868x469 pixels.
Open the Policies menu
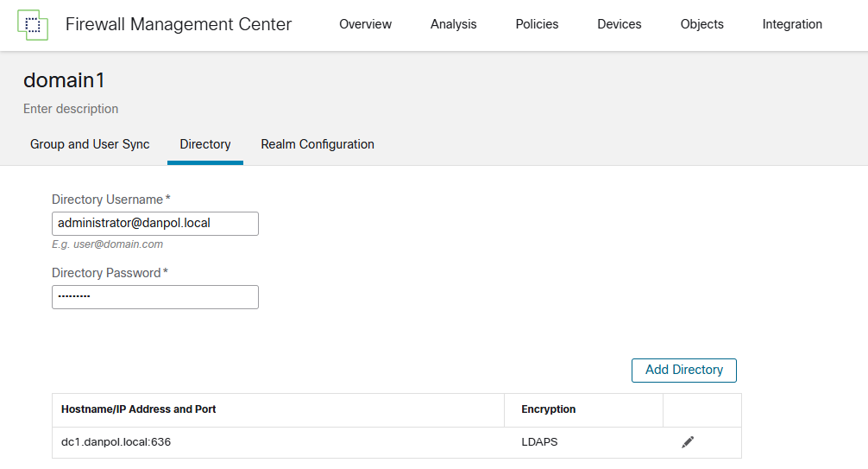[537, 24]
